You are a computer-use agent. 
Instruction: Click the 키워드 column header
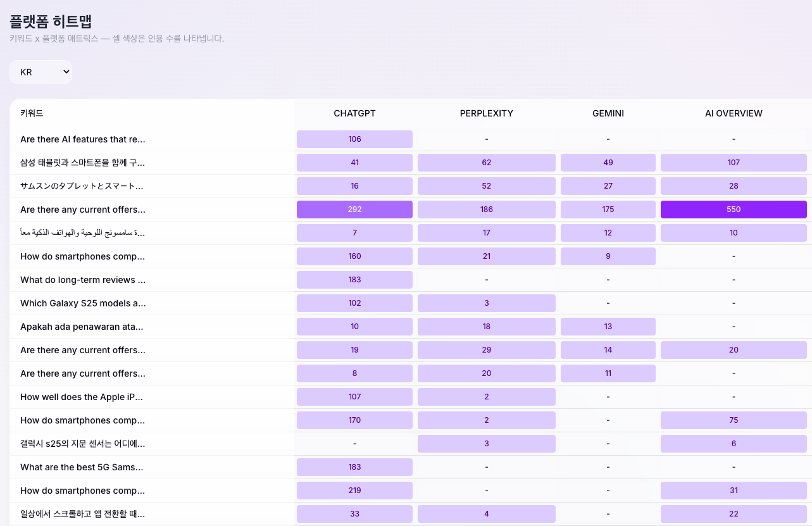[x=32, y=113]
